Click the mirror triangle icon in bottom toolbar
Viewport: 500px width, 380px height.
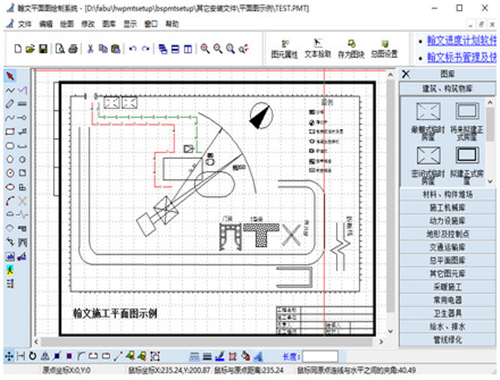[x=45, y=356]
